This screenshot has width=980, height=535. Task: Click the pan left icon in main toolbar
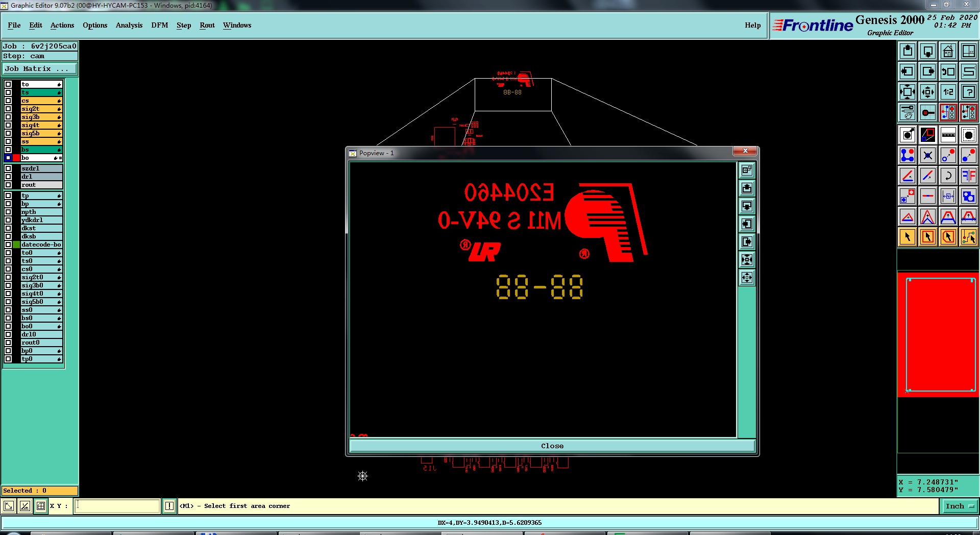[908, 71]
